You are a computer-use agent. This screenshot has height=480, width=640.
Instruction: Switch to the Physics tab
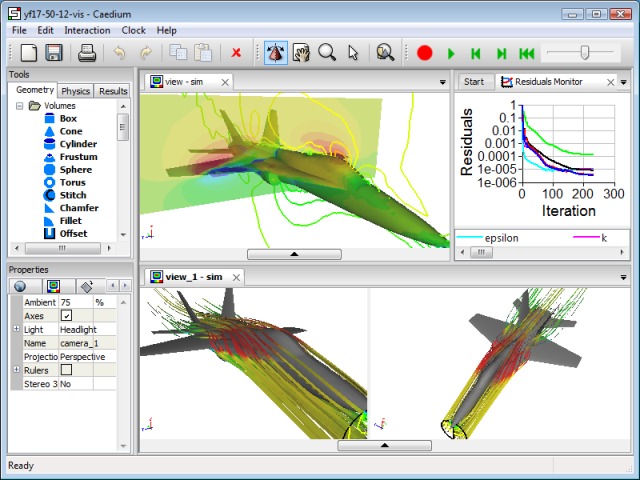(x=76, y=91)
